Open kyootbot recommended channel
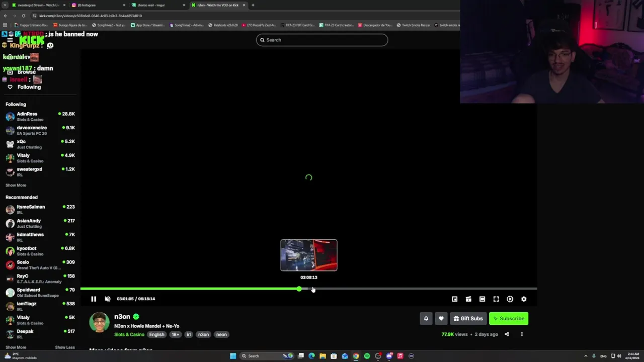Viewport: 644px width, 362px height. tap(40, 251)
